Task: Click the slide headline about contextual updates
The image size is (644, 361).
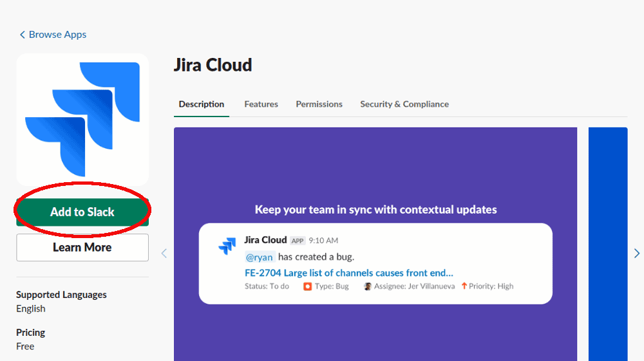Action: 376,210
